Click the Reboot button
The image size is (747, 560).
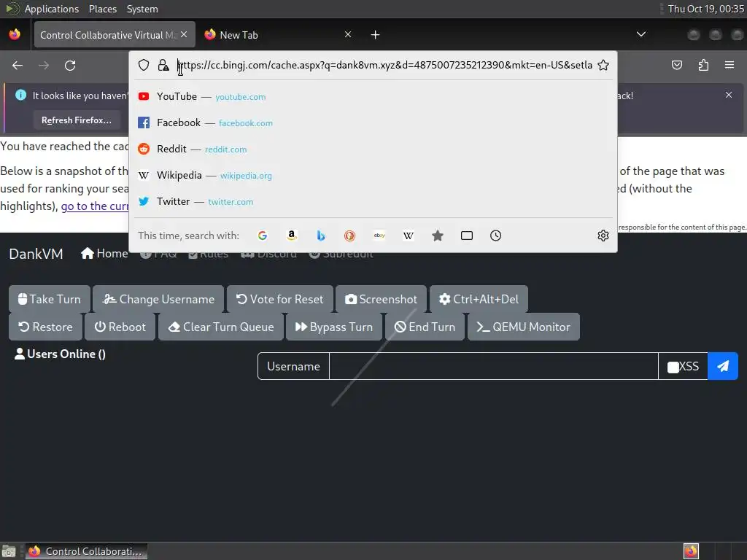pyautogui.click(x=120, y=327)
